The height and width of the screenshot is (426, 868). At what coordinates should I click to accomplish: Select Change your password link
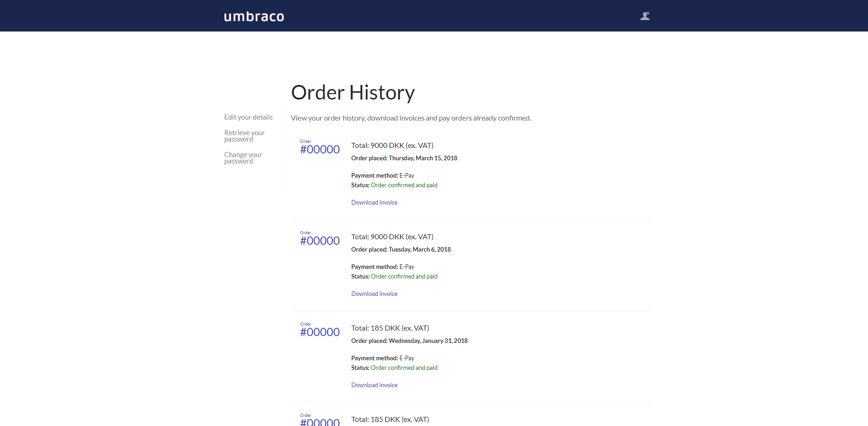(243, 158)
